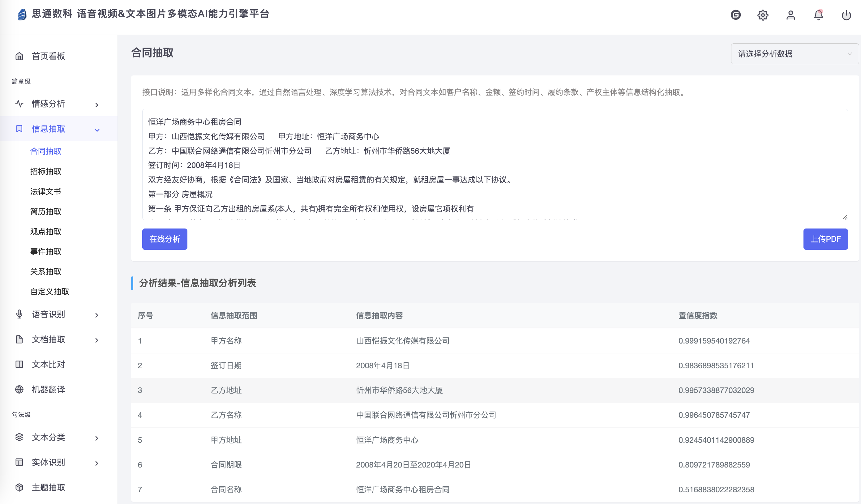The height and width of the screenshot is (504, 861).
Task: Click the power logout icon
Action: pyautogui.click(x=846, y=15)
